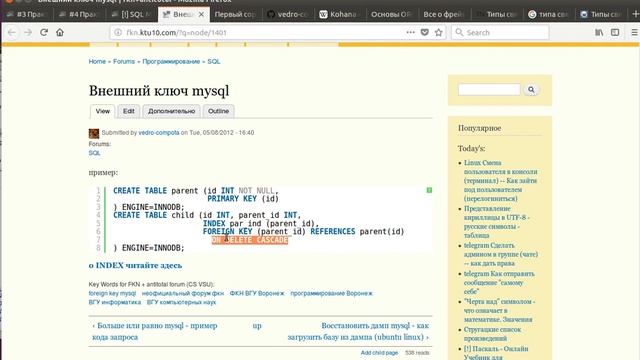Open 'telegram Как отправить сообщение' link
Viewport: 640px width, 360px height.
coord(499,282)
